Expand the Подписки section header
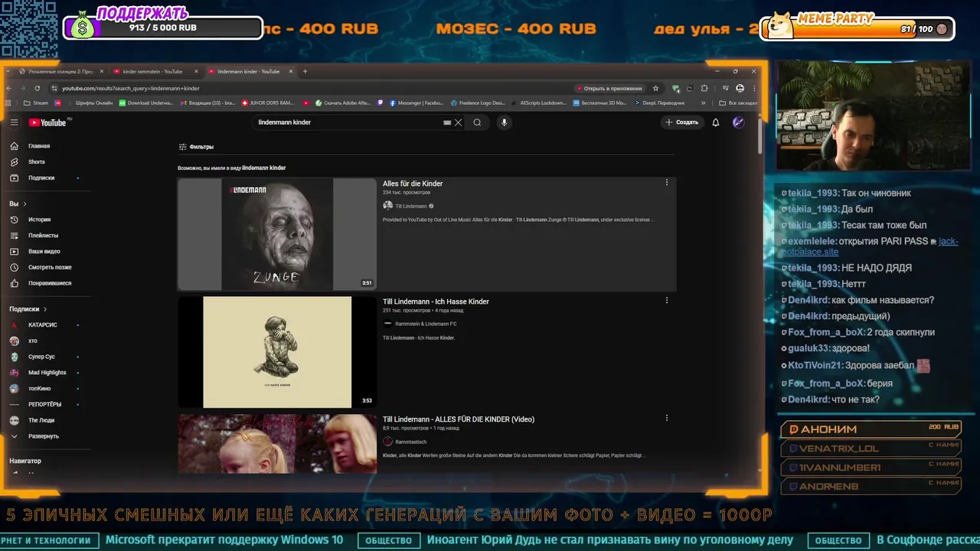Viewport: 980px width, 551px height. (x=28, y=309)
